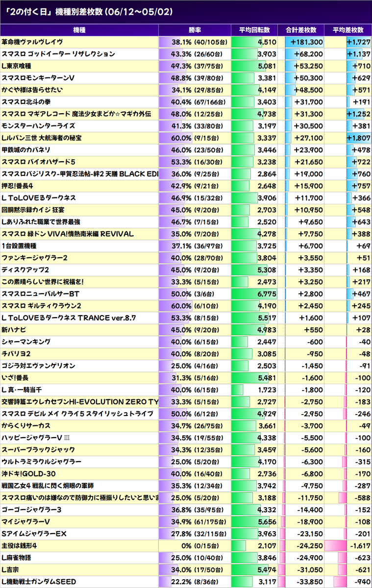Screen dimensions: 372x588
Task: Click マイジャグラーV machine name
Action: click(26, 522)
